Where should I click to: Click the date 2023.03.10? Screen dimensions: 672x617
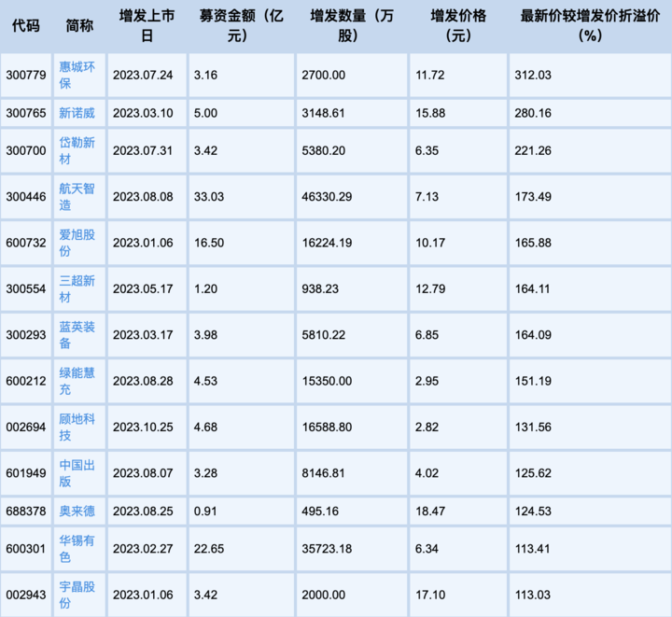143,113
